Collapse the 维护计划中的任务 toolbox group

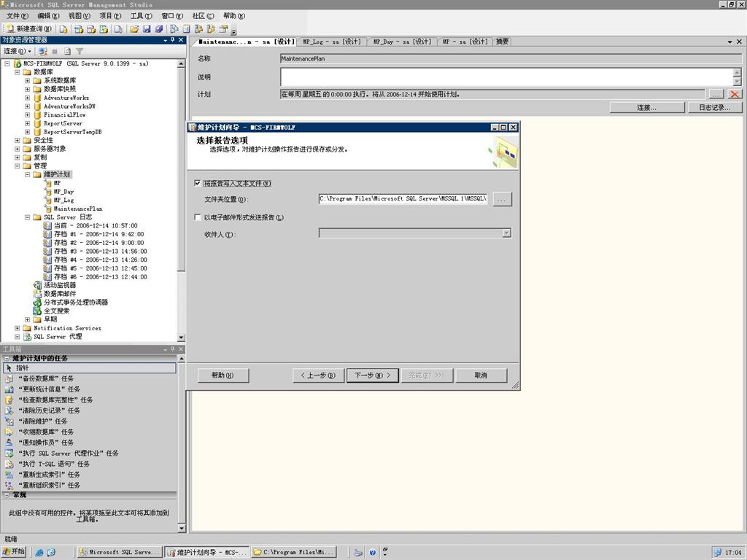(x=7, y=358)
